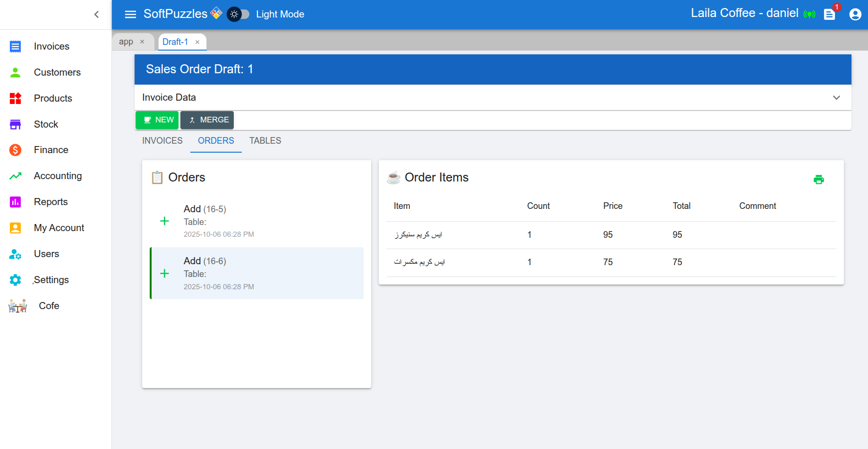Switch to the TABLES tab
This screenshot has height=449, width=868.
point(265,141)
